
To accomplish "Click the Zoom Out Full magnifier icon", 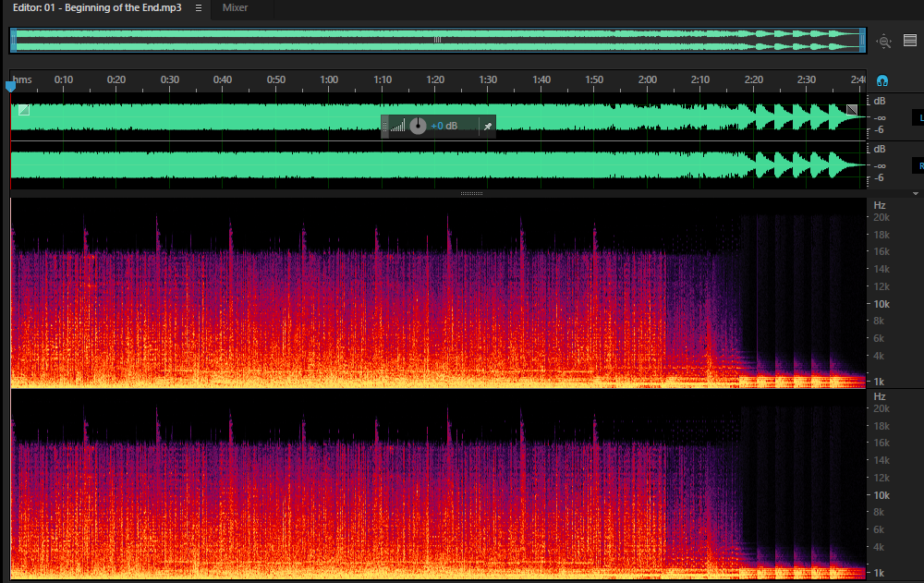I will pos(884,42).
